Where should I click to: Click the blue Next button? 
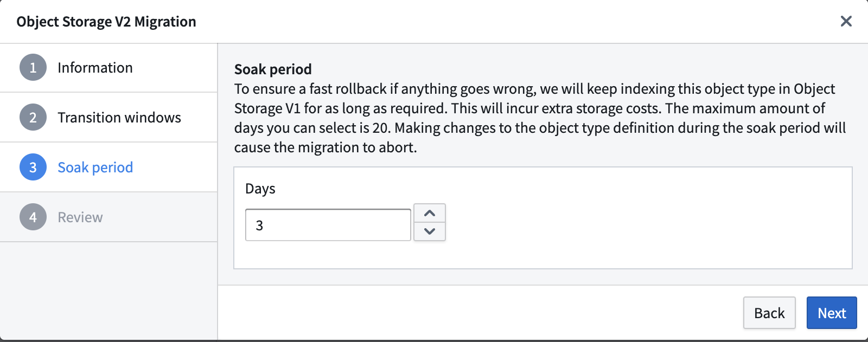coord(832,313)
